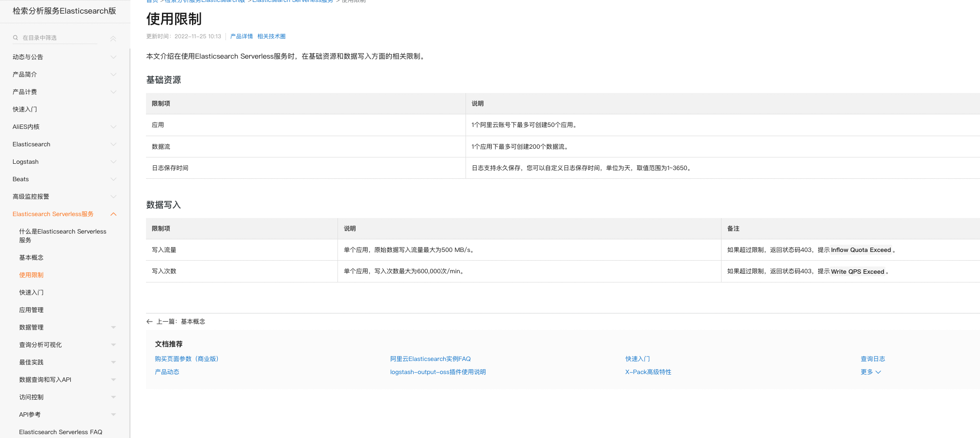Open 基本概念 sidebar page
Viewport: 980px width, 438px height.
(x=32, y=258)
